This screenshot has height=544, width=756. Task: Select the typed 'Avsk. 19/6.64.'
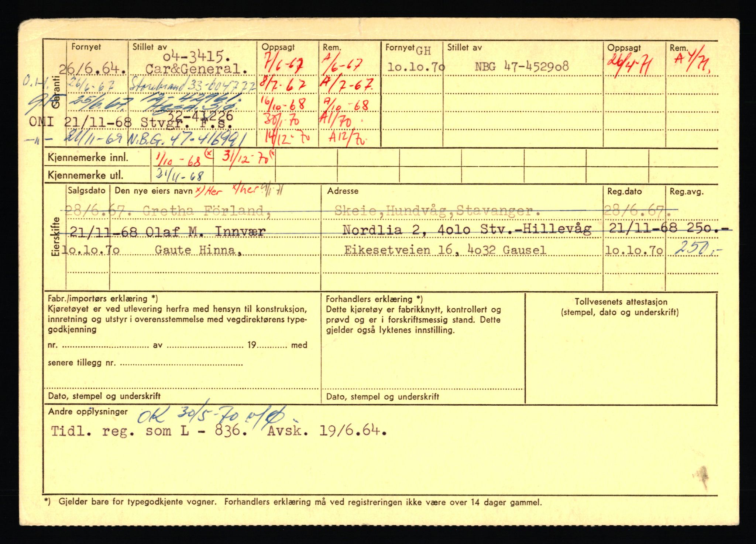[327, 430]
